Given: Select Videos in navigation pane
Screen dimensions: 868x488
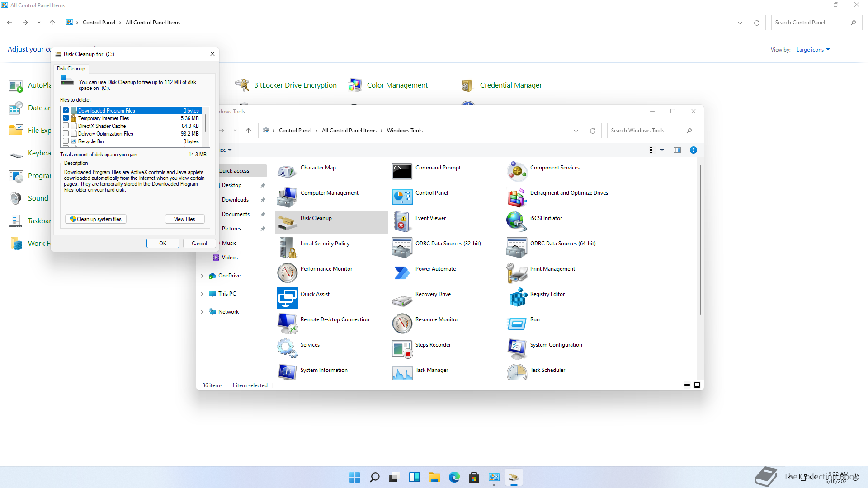Looking at the screenshot, I should click(230, 258).
